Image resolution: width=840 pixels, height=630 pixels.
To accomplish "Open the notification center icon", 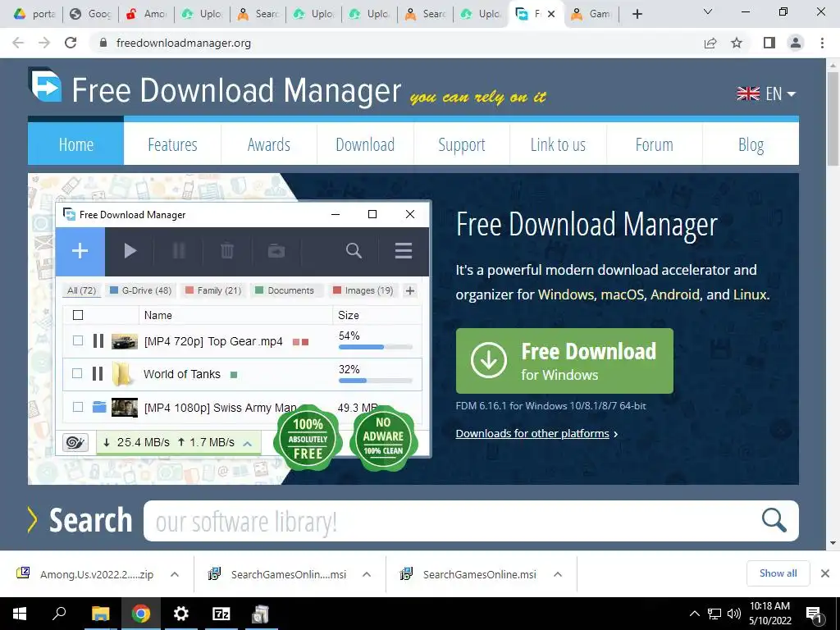I will pos(814,614).
